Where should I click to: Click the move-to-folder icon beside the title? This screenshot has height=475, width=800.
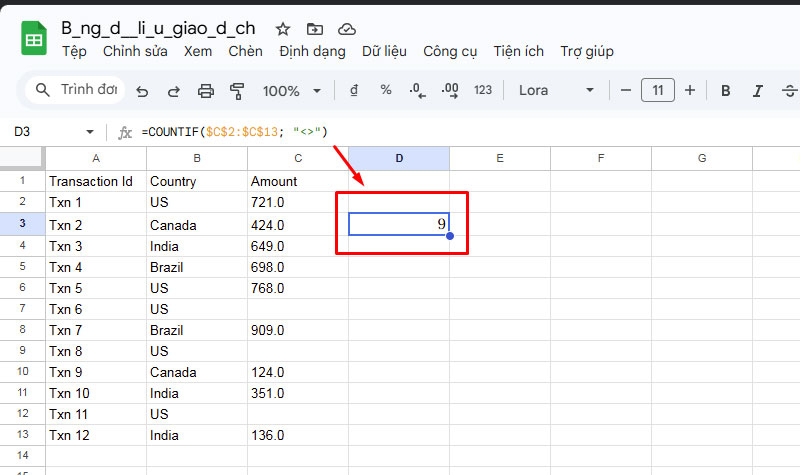(x=315, y=29)
